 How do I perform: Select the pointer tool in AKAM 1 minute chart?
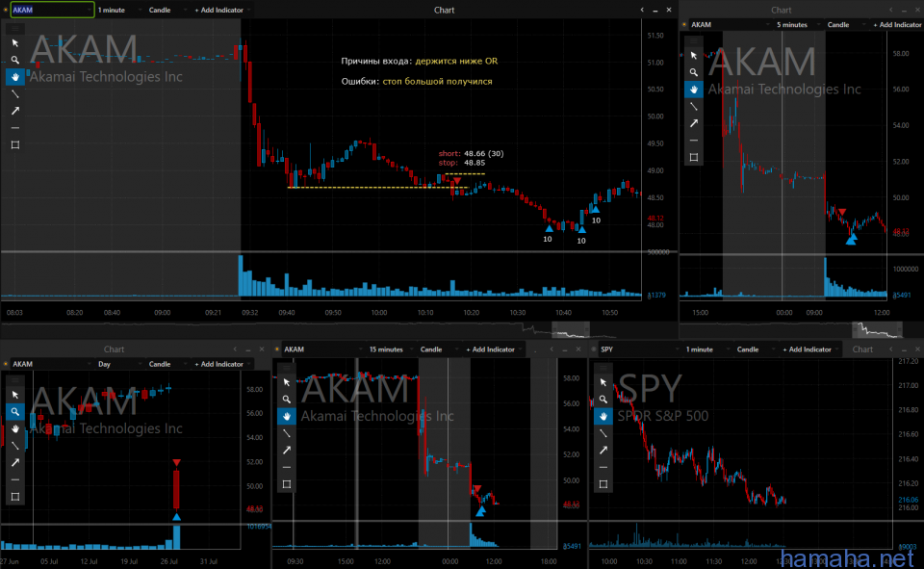click(15, 43)
